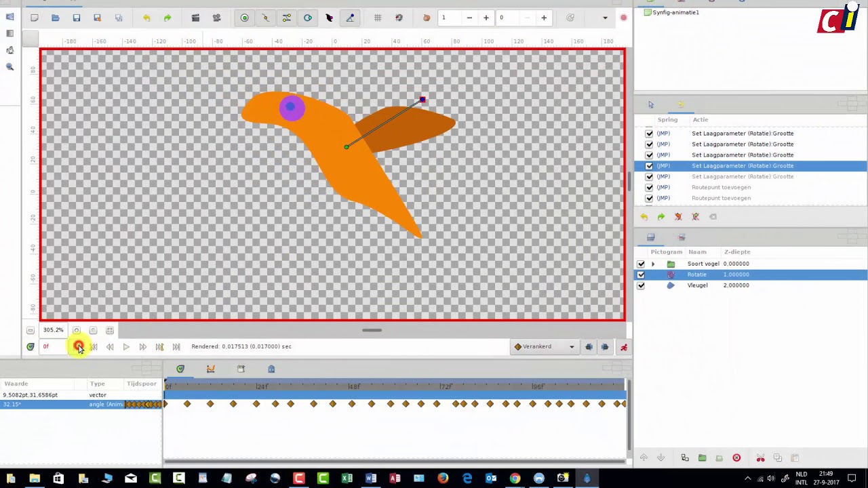Expand the Soort vogel group layer

click(x=653, y=264)
